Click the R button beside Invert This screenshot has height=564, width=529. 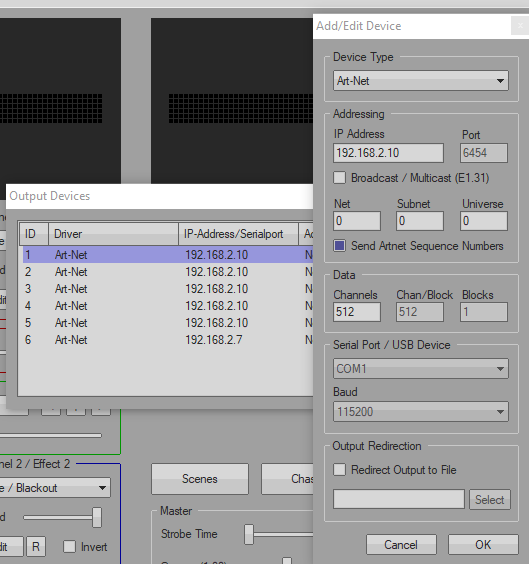pyautogui.click(x=36, y=547)
